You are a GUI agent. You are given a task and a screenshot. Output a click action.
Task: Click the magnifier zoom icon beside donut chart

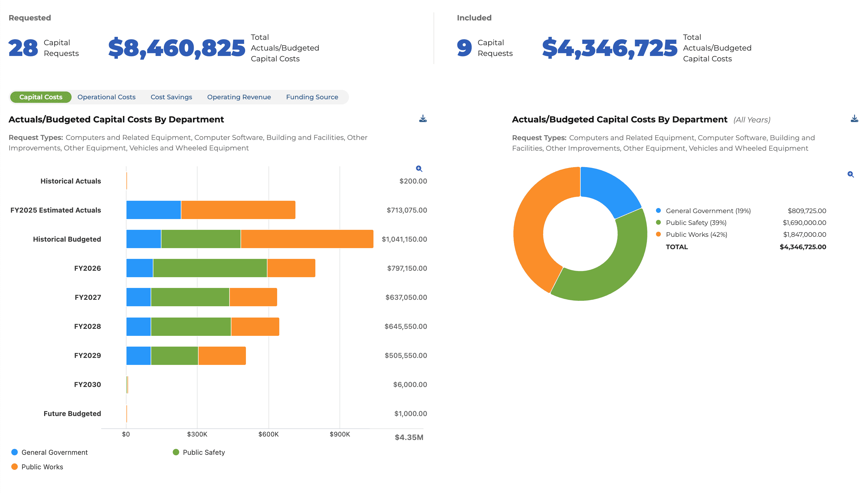(851, 174)
